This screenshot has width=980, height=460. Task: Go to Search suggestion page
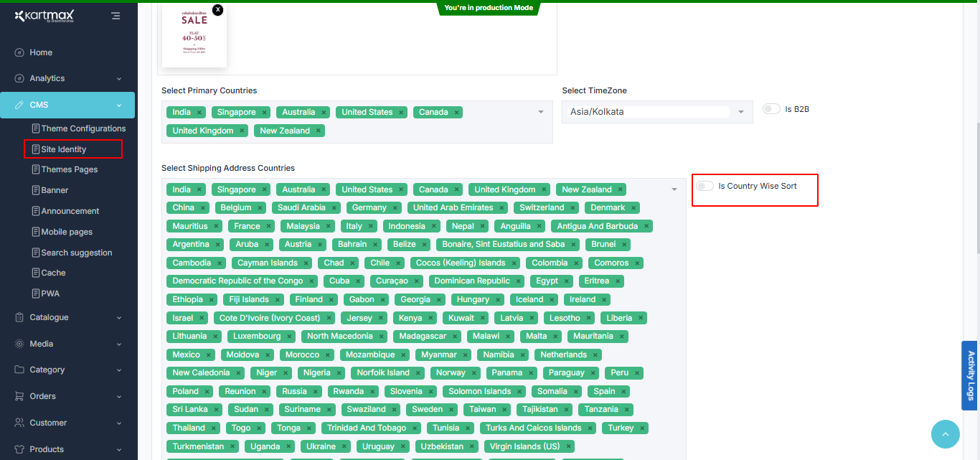click(76, 253)
